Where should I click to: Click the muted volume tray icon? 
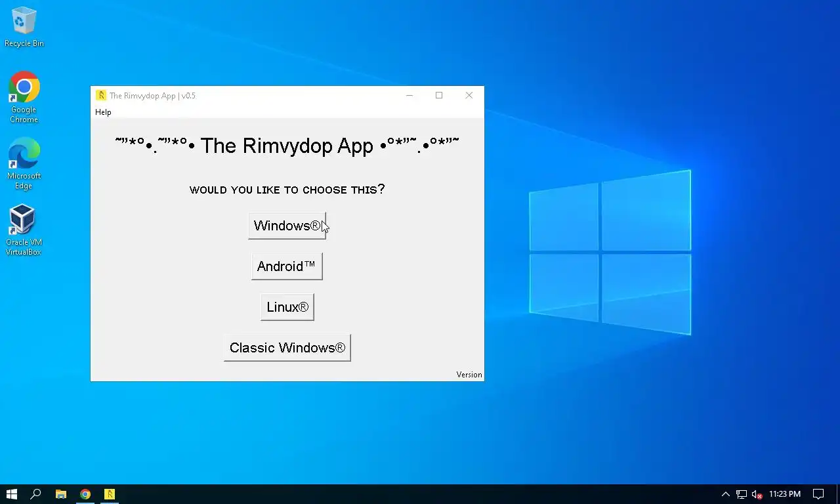coord(757,494)
